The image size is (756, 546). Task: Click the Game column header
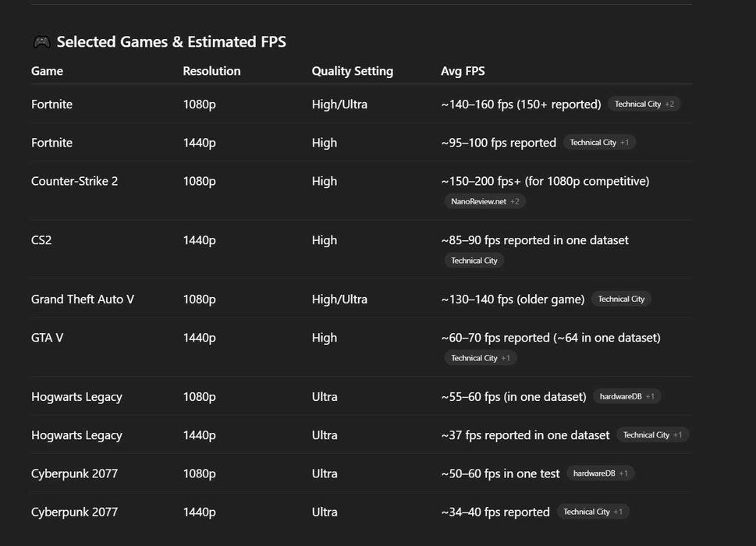coord(47,71)
